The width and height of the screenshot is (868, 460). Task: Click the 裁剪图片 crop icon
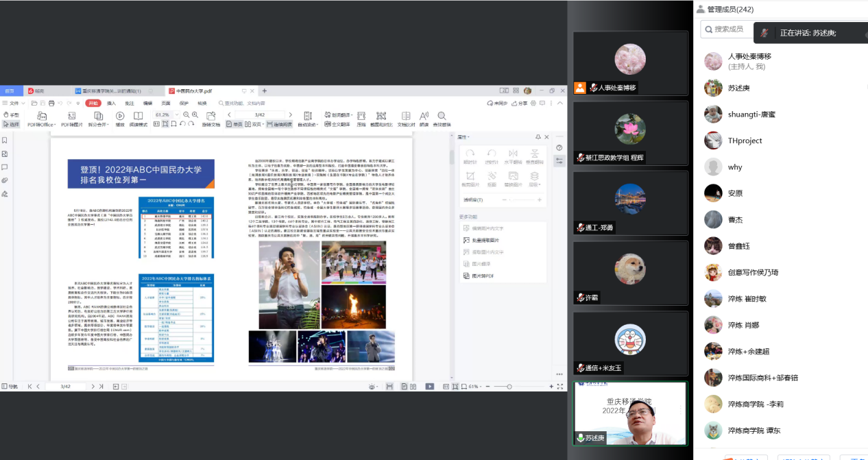470,180
